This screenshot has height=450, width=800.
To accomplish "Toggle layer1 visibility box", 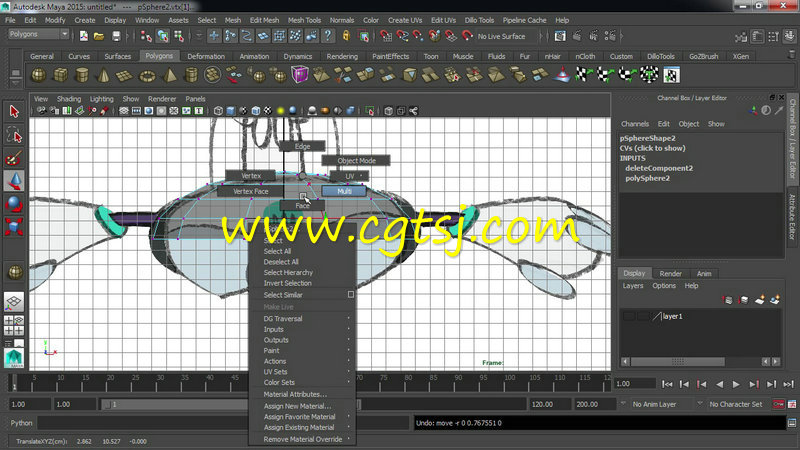I will pyautogui.click(x=629, y=316).
